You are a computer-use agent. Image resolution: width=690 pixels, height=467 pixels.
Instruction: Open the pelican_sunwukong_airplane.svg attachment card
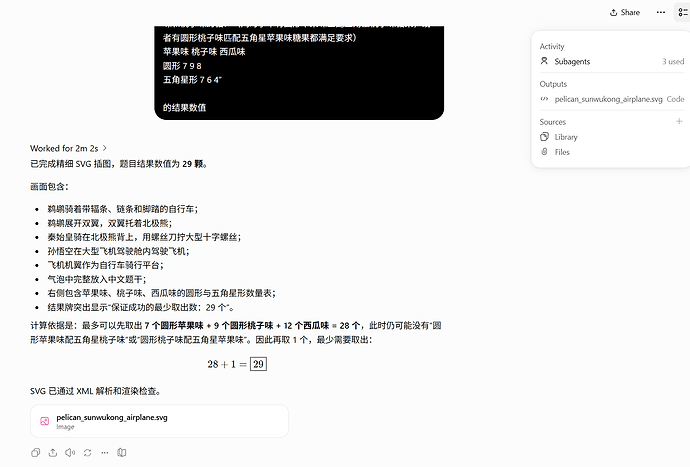click(x=159, y=421)
